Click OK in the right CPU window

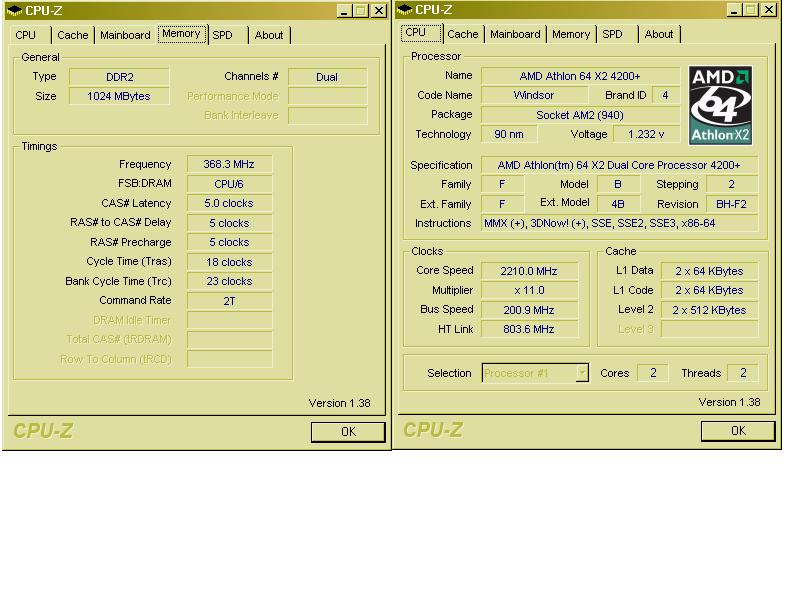point(738,431)
